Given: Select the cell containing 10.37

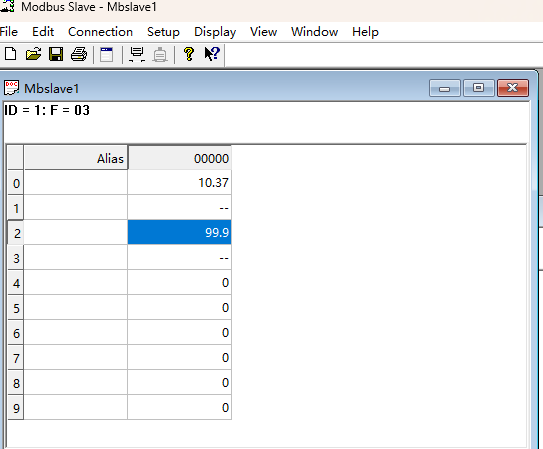Looking at the screenshot, I should pos(179,182).
